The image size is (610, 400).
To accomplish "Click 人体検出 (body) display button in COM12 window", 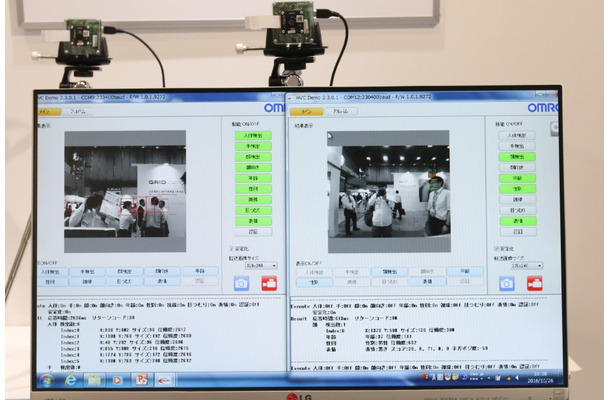I will (x=314, y=272).
